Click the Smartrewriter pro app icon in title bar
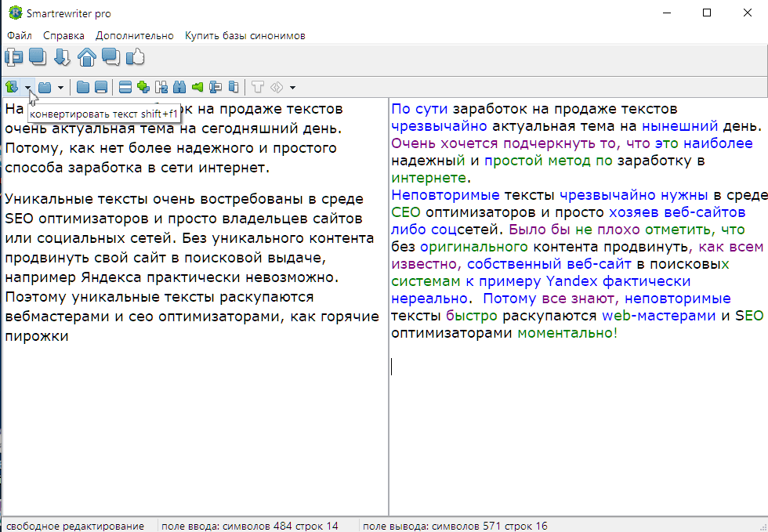768x532 pixels. tap(16, 13)
